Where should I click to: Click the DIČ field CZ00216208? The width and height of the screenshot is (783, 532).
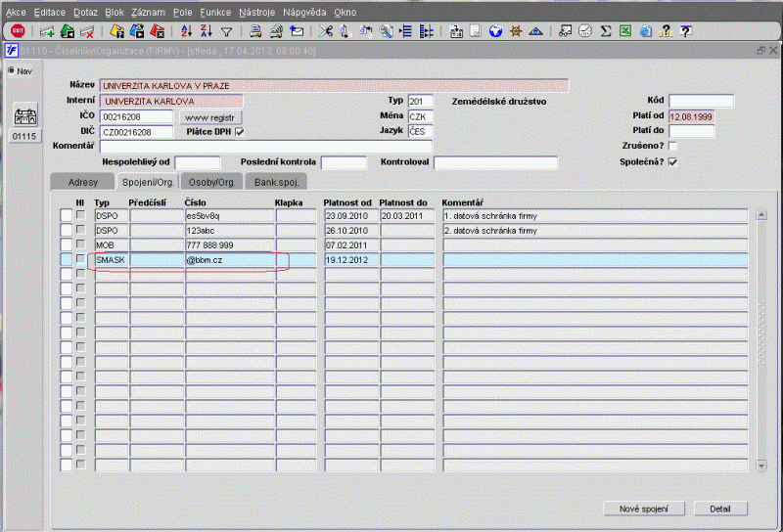click(136, 132)
